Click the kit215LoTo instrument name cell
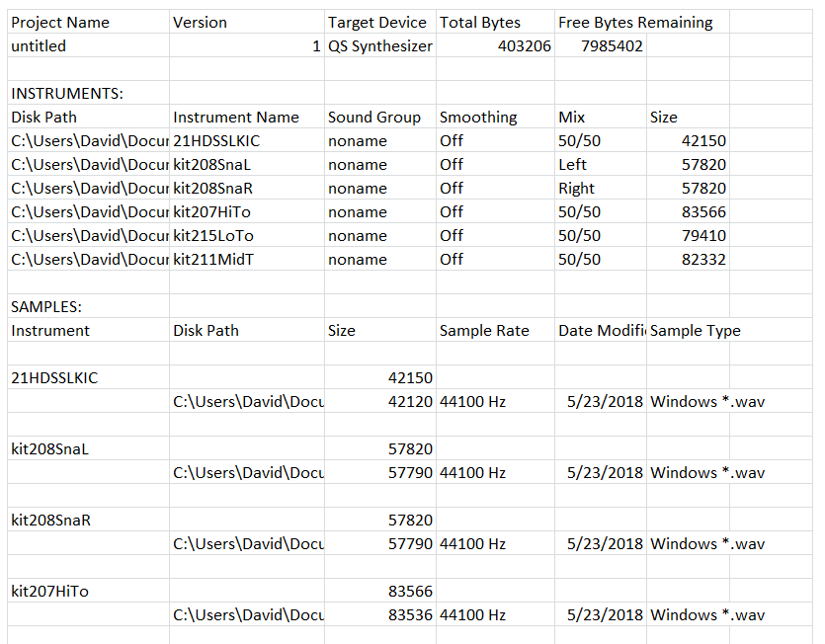This screenshot has height=644, width=825. [213, 235]
